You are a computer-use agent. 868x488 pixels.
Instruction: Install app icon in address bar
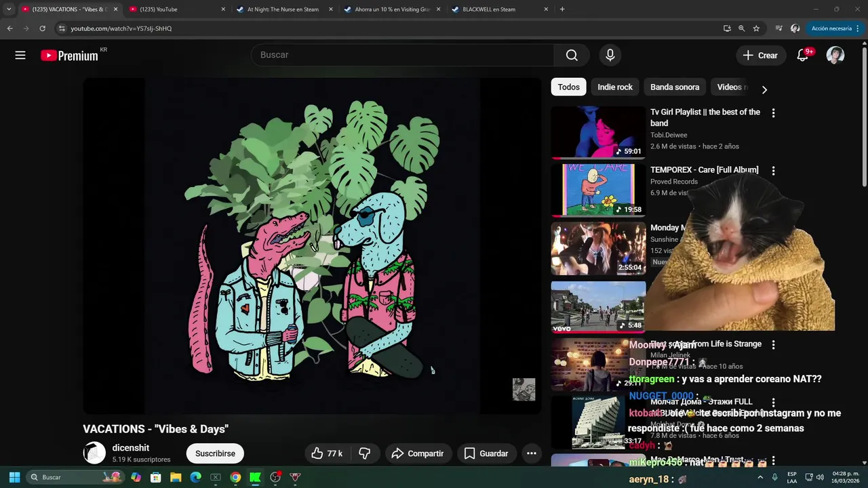point(727,28)
